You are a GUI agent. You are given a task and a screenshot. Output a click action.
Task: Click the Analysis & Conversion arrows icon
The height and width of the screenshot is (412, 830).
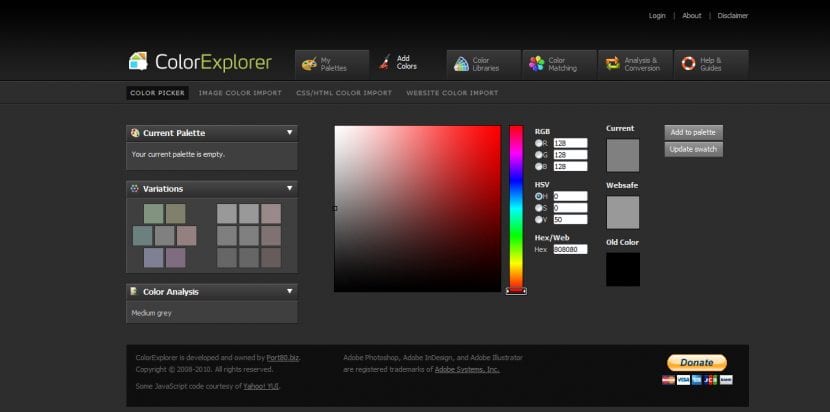pyautogui.click(x=612, y=64)
